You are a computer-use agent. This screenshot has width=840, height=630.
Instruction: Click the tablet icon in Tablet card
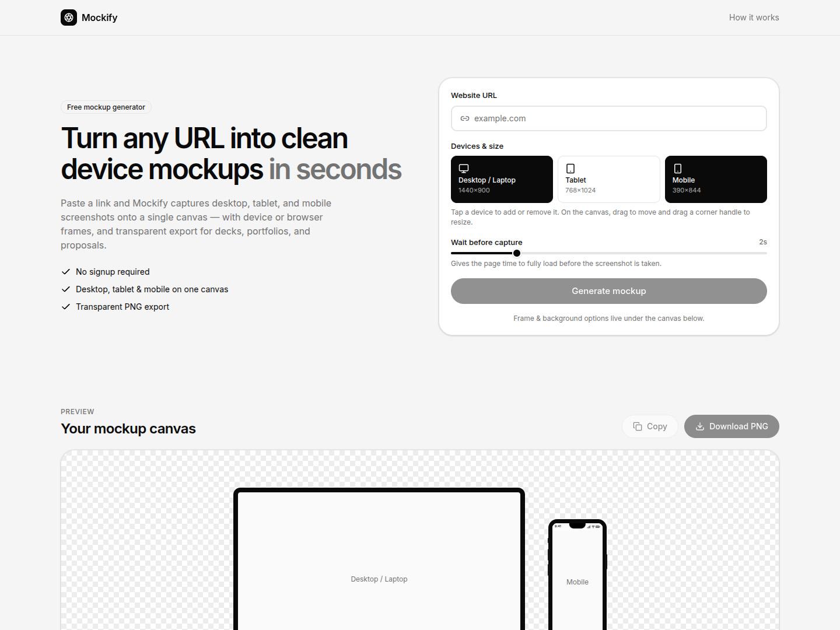click(570, 169)
